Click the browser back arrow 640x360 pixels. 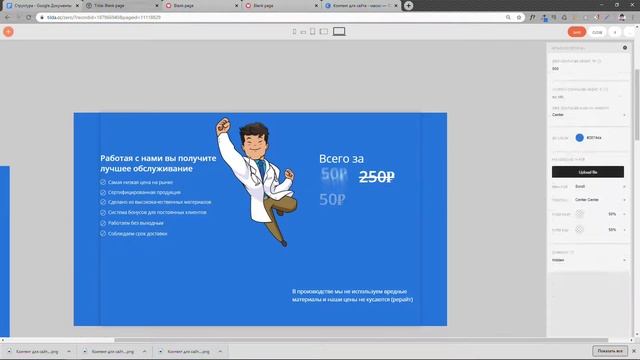click(x=8, y=18)
